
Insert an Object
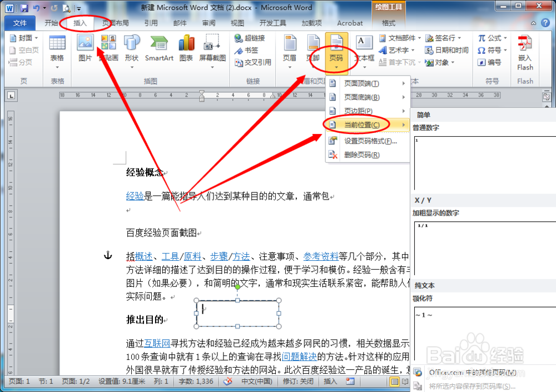coord(440,62)
